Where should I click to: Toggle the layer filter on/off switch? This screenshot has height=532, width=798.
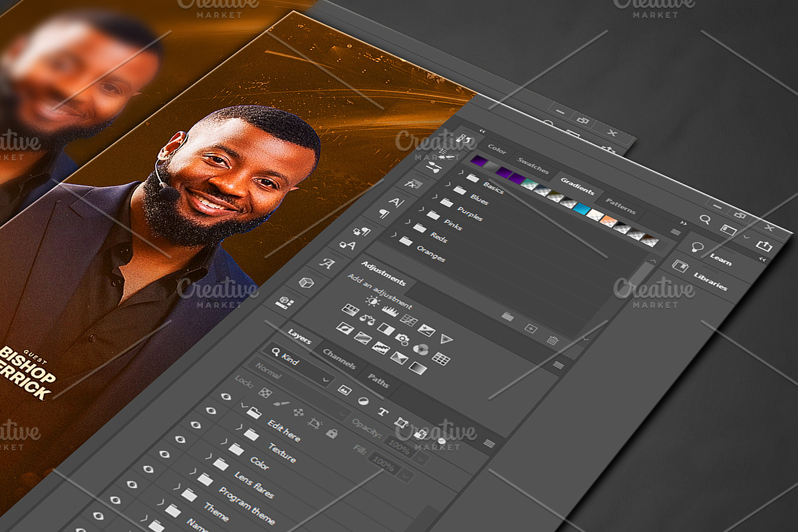[442, 441]
